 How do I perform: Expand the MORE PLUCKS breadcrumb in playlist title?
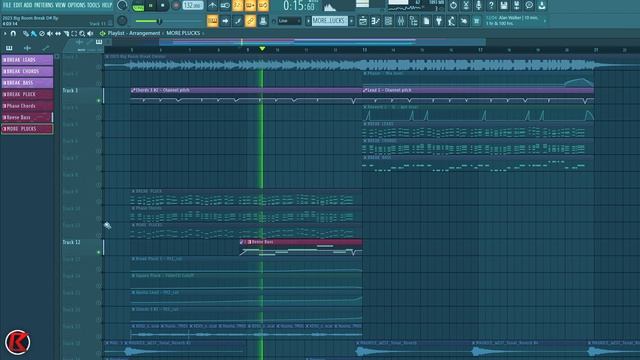tap(183, 33)
